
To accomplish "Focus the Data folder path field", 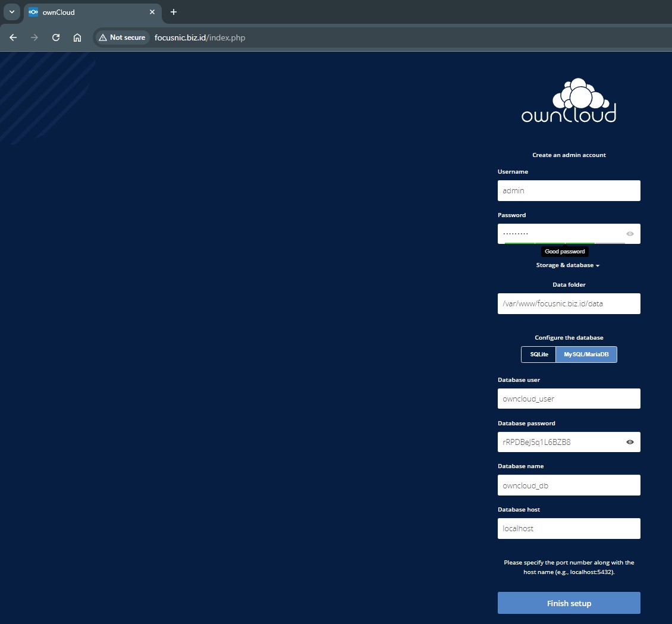I will pyautogui.click(x=569, y=303).
